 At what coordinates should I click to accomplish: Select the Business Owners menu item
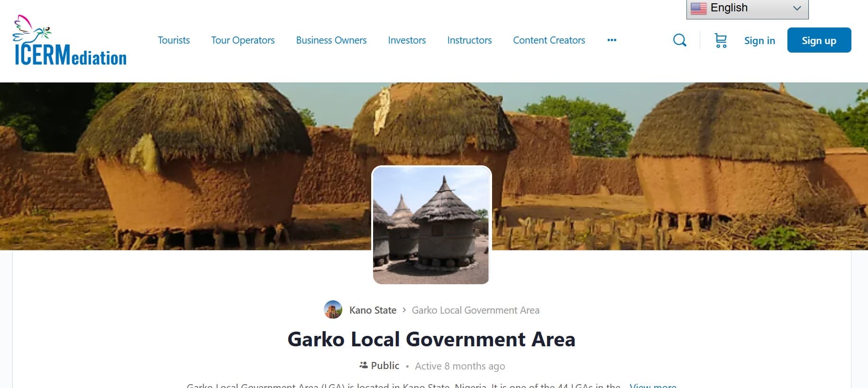[x=331, y=40]
